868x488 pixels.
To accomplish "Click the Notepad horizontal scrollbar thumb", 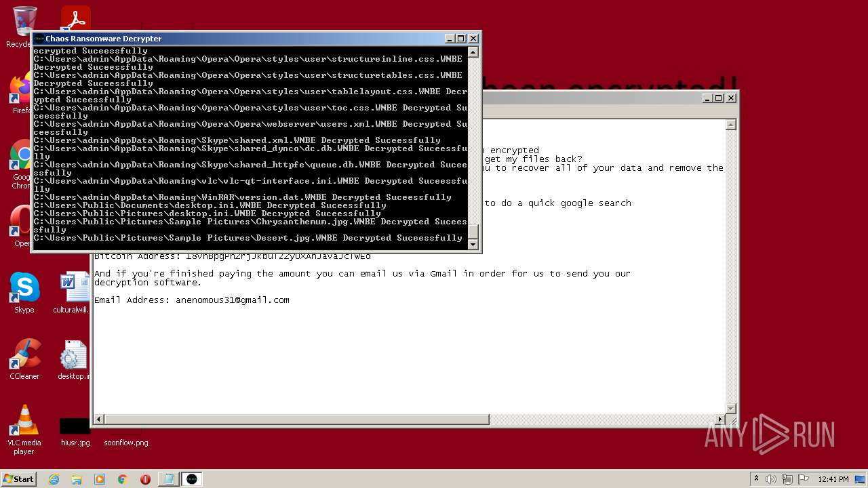I will [297, 420].
